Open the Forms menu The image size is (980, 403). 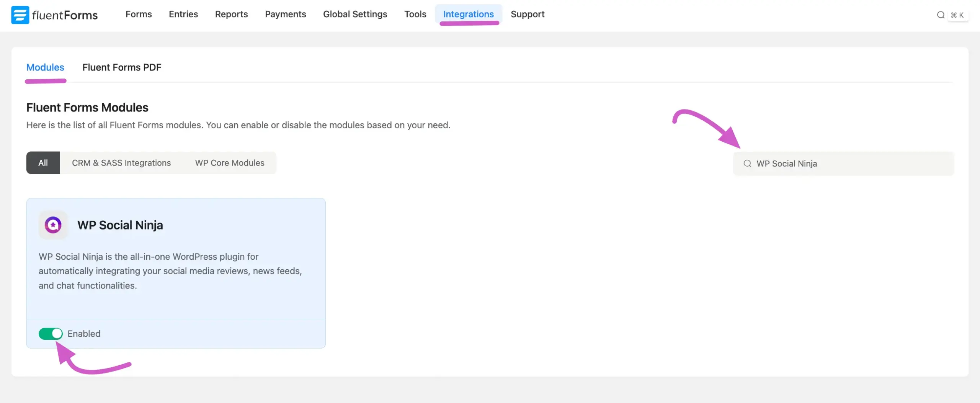(139, 14)
